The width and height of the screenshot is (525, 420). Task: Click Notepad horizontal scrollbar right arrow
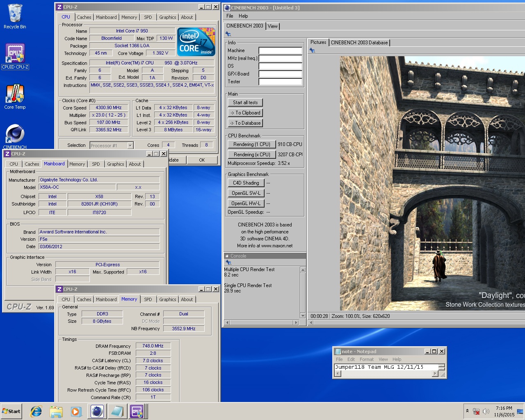[435, 374]
